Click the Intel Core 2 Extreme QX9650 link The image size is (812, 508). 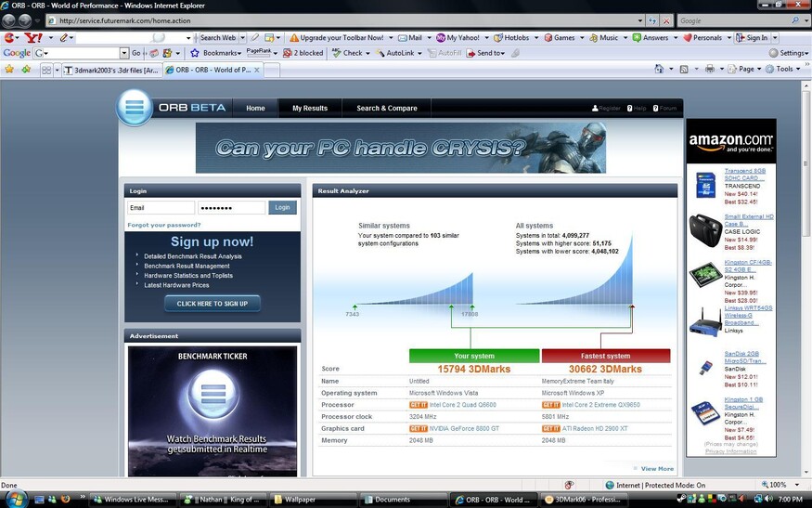point(600,405)
